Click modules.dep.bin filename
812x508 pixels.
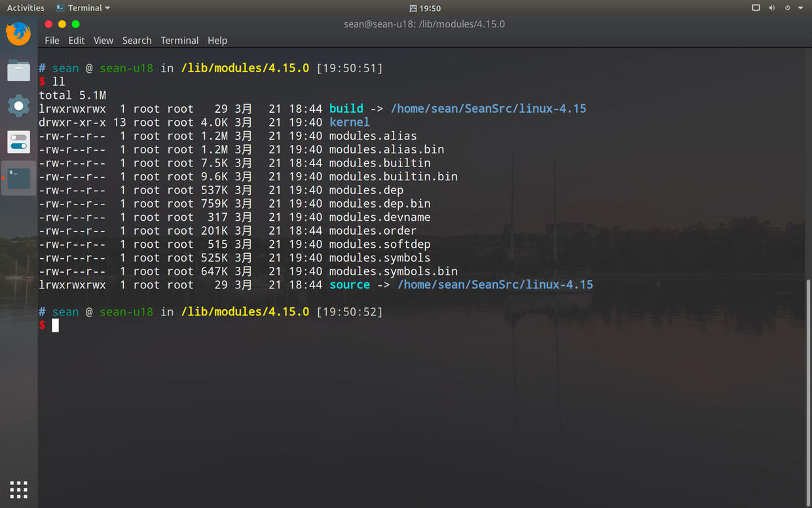[x=380, y=203]
